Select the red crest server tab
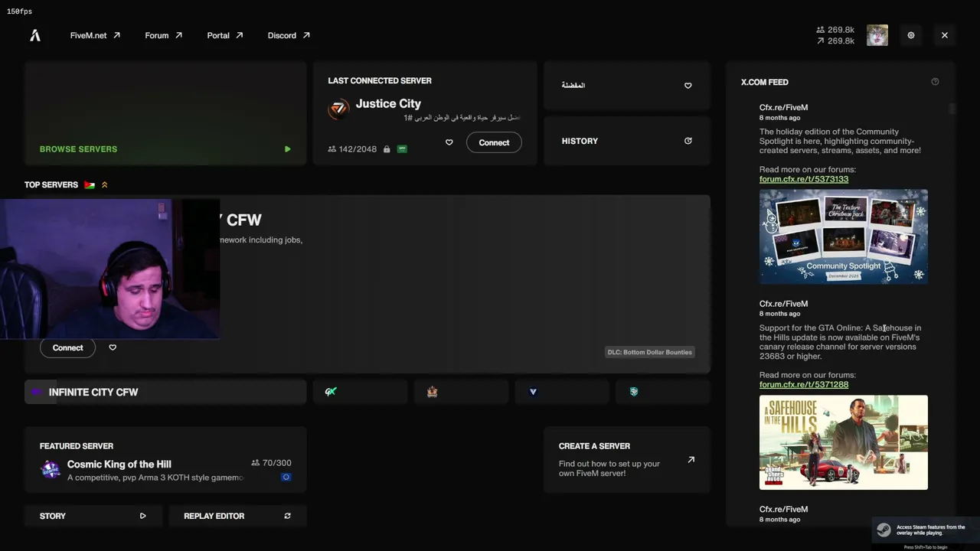The image size is (980, 551). pyautogui.click(x=460, y=392)
